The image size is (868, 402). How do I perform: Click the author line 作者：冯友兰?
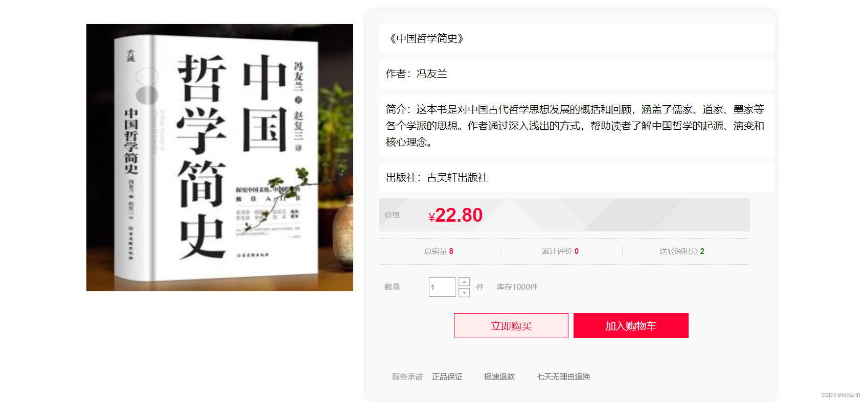(x=417, y=74)
